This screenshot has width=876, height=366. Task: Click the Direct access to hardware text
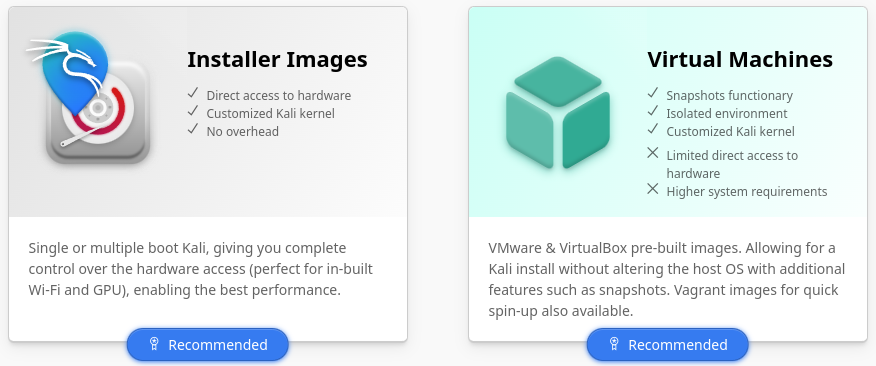(279, 96)
